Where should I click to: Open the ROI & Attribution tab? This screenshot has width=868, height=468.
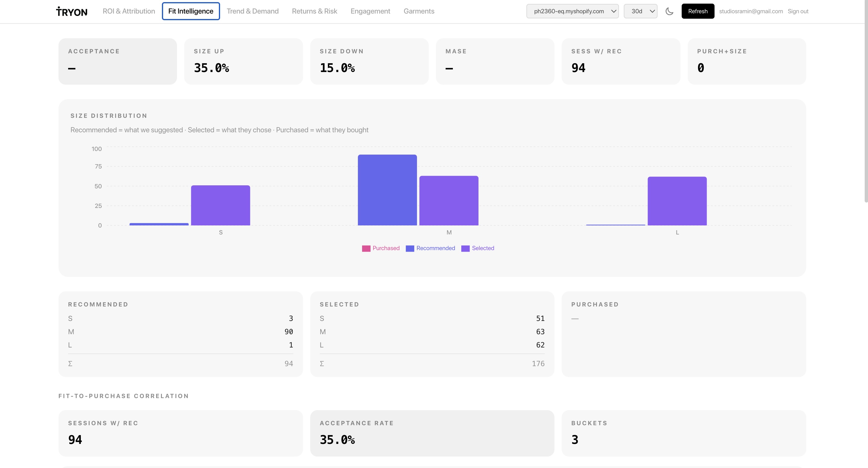(x=129, y=11)
